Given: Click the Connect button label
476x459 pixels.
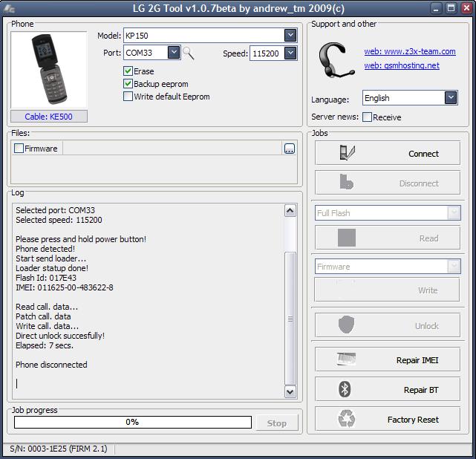Looking at the screenshot, I should coord(423,154).
